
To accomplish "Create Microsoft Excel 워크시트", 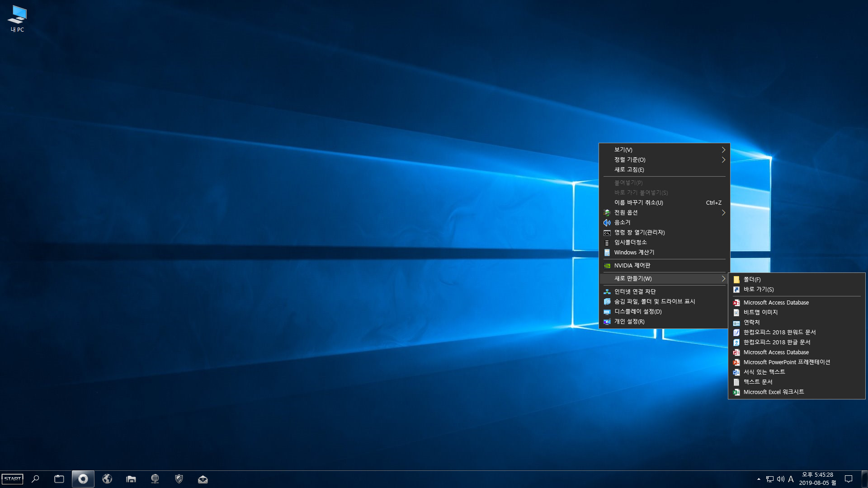I will pos(797,392).
